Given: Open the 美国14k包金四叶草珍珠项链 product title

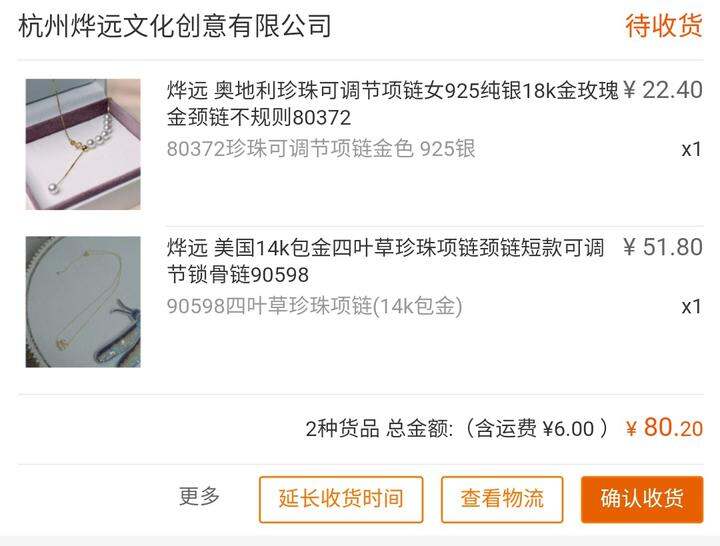Looking at the screenshot, I should (x=385, y=261).
